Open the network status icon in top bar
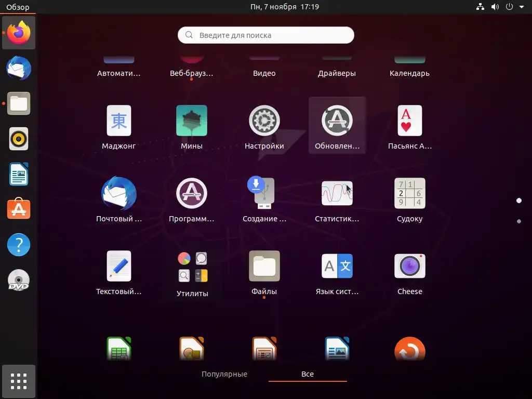The image size is (532, 399). 480,7
